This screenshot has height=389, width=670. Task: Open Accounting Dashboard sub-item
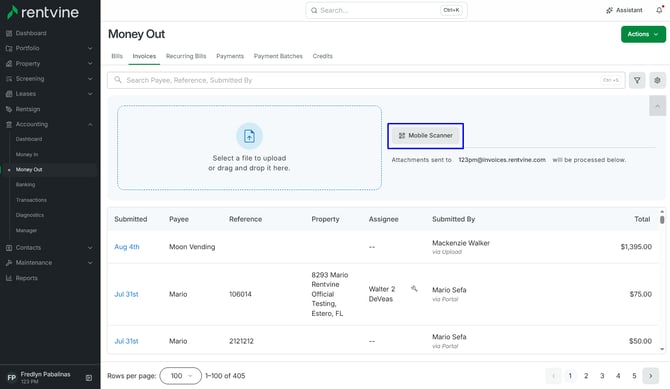pyautogui.click(x=29, y=139)
